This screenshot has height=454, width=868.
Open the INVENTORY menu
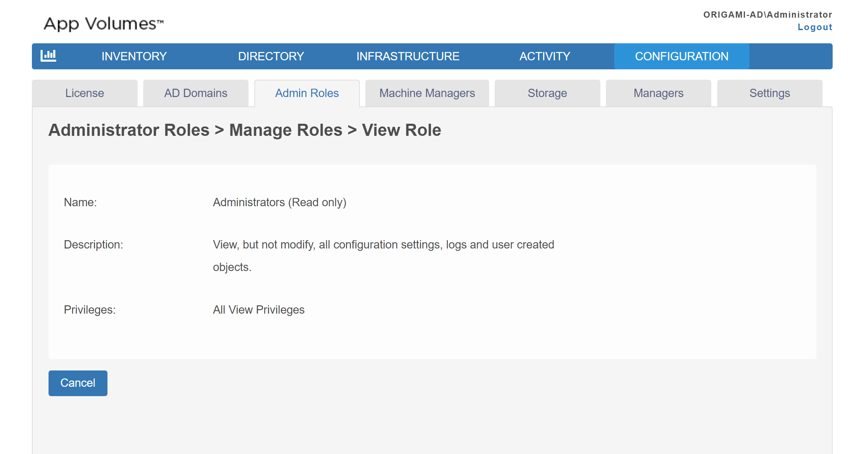pos(134,56)
